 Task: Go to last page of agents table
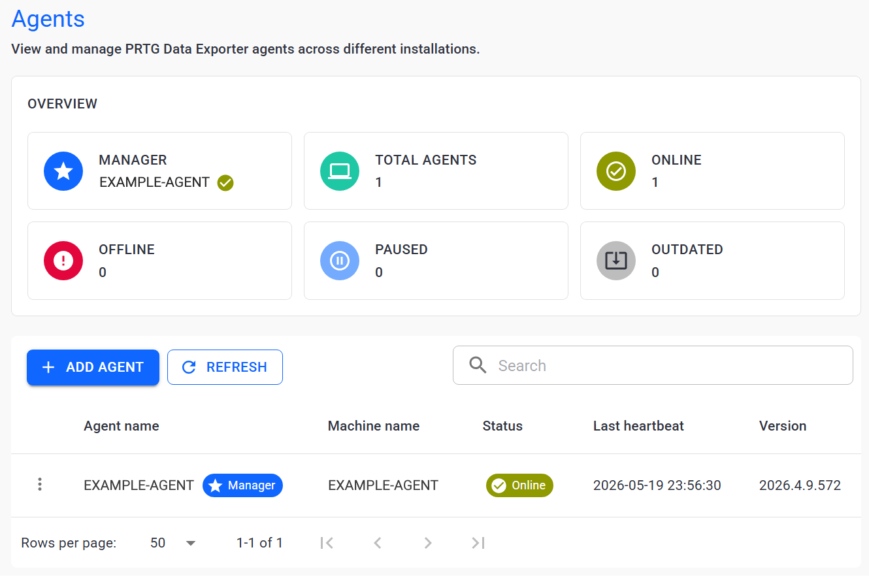click(x=478, y=543)
